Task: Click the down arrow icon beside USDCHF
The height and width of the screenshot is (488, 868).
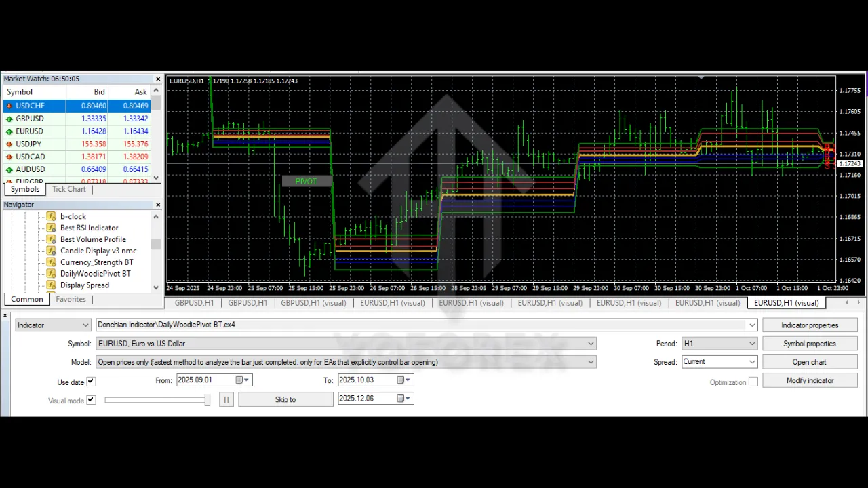Action: [x=9, y=106]
